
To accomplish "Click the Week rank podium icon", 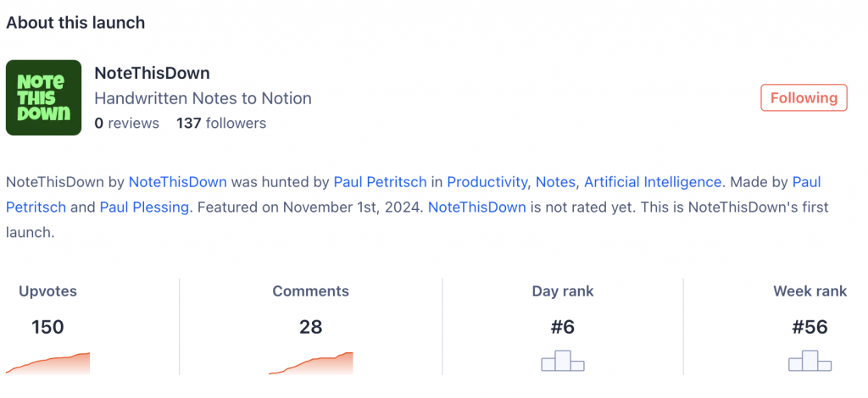I will (x=810, y=361).
